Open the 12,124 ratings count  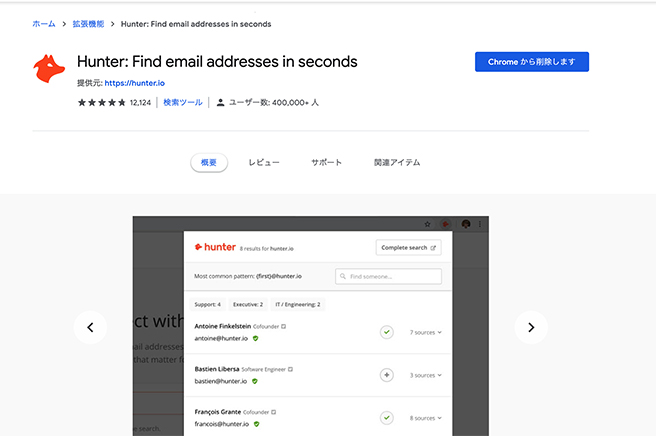coord(140,103)
